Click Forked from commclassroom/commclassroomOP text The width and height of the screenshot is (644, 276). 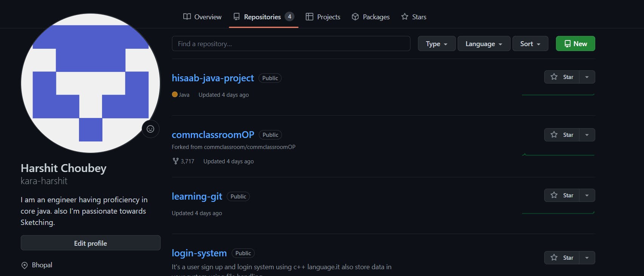click(x=234, y=147)
